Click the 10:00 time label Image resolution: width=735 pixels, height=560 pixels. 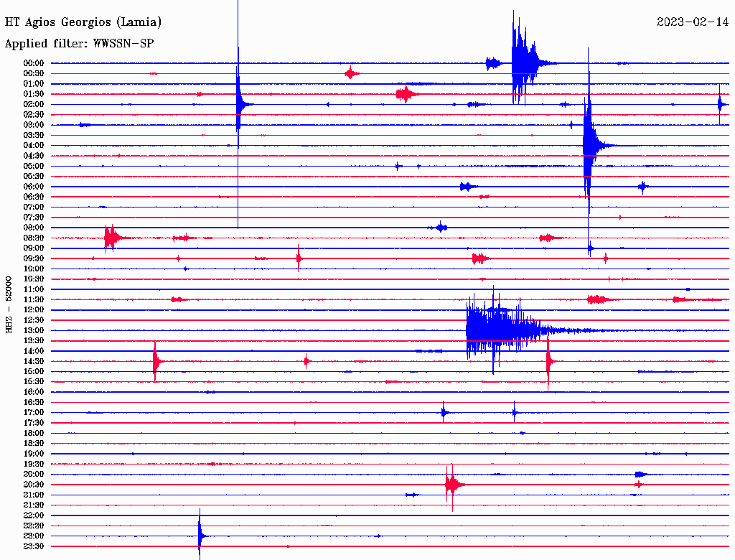coord(34,269)
